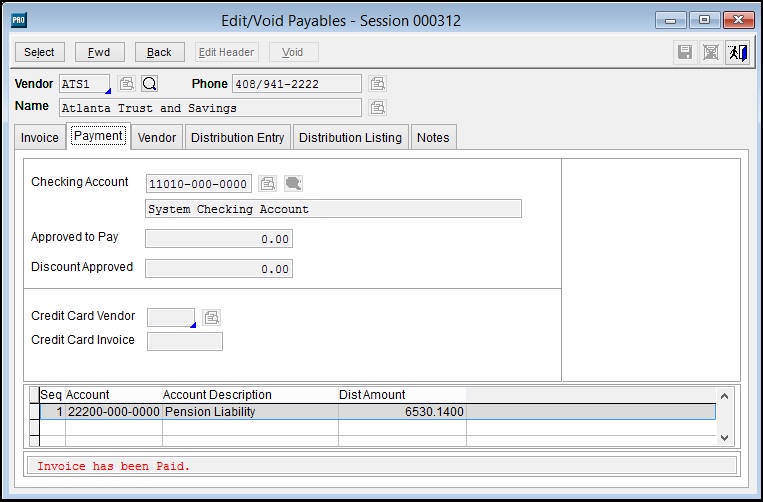Open the Vendor tab
The height and width of the screenshot is (502, 763).
(x=157, y=138)
